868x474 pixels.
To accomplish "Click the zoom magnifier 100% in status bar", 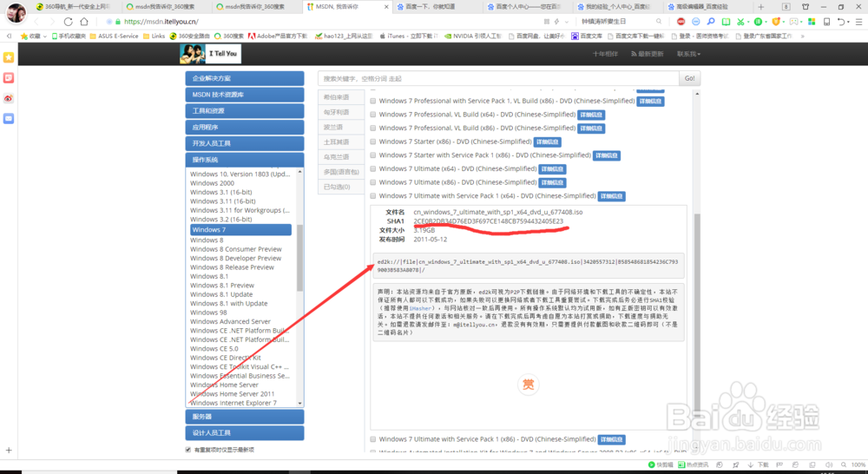I will tap(853, 464).
